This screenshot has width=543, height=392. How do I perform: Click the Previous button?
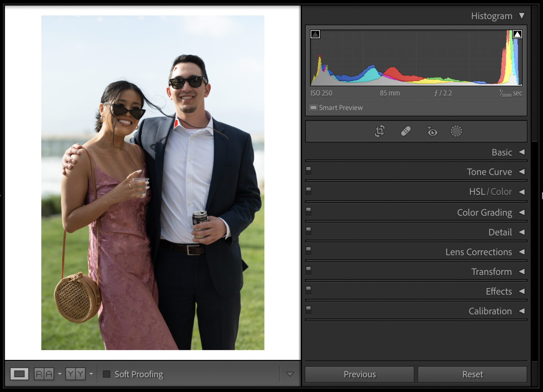[x=360, y=374]
